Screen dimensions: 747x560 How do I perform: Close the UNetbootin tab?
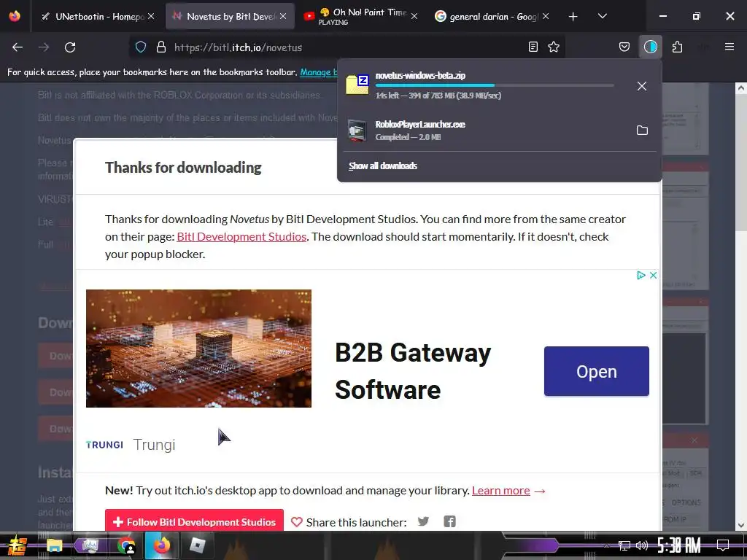coord(151,16)
